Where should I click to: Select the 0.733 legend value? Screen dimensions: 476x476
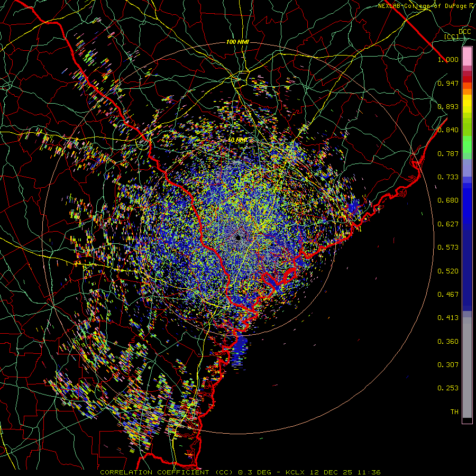(448, 177)
